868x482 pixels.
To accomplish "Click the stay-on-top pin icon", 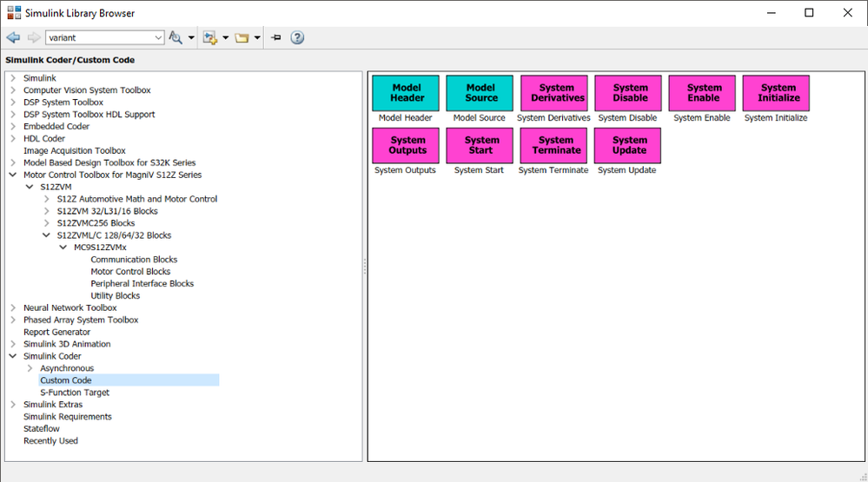I will click(x=276, y=37).
